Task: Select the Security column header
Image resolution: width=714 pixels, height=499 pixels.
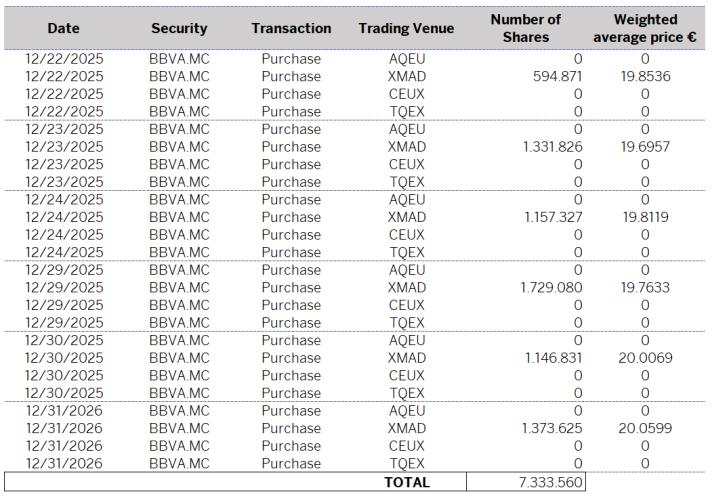Action: [179, 29]
